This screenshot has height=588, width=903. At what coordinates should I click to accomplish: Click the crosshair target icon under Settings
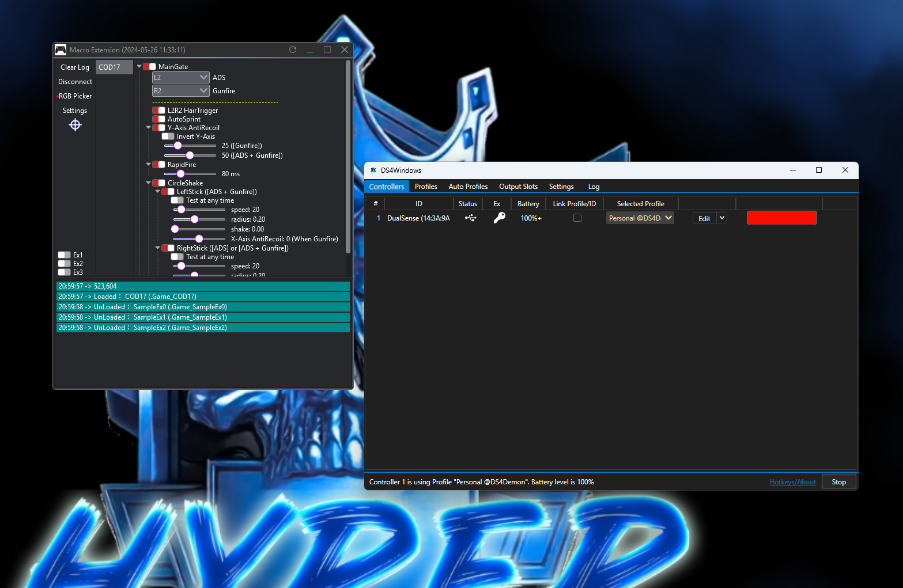pos(75,125)
